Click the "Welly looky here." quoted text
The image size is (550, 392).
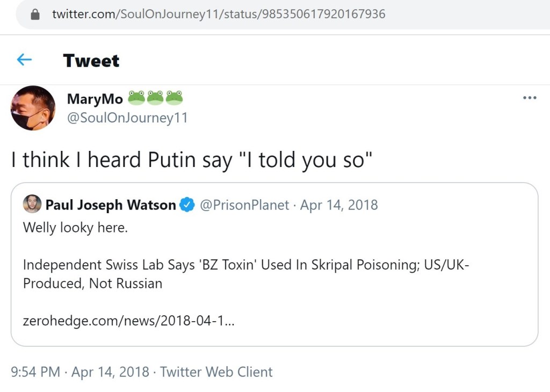[x=75, y=228]
